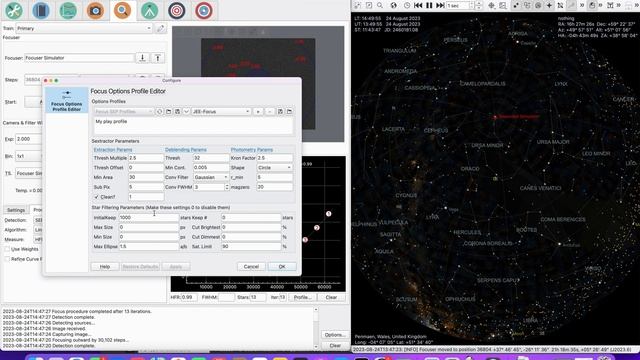The height and width of the screenshot is (360, 640).
Task: Open the Train Primary dropdown
Action: 84,28
